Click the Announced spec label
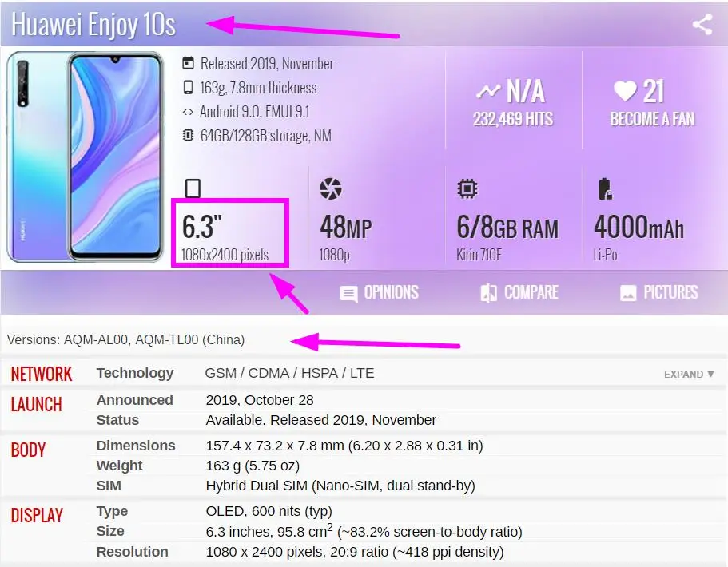This screenshot has width=728, height=567. point(134,400)
